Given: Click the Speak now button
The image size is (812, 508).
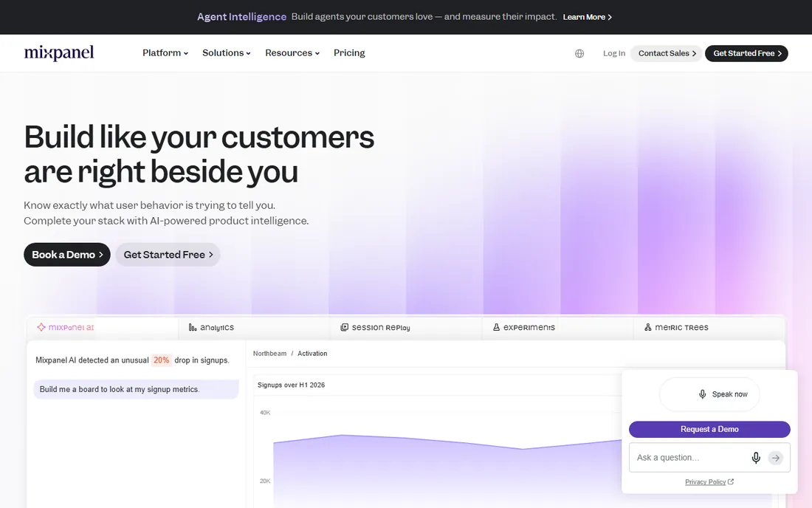Looking at the screenshot, I should [x=709, y=394].
